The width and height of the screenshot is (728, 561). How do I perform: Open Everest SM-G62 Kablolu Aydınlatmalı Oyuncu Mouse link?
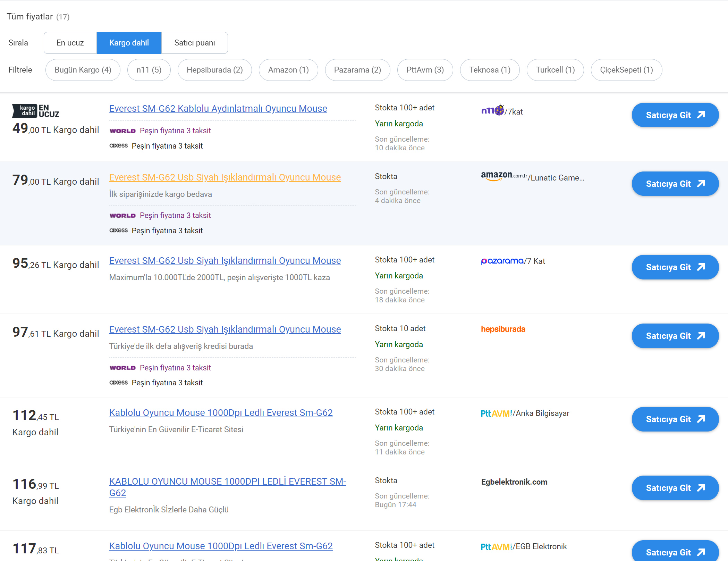click(x=218, y=108)
